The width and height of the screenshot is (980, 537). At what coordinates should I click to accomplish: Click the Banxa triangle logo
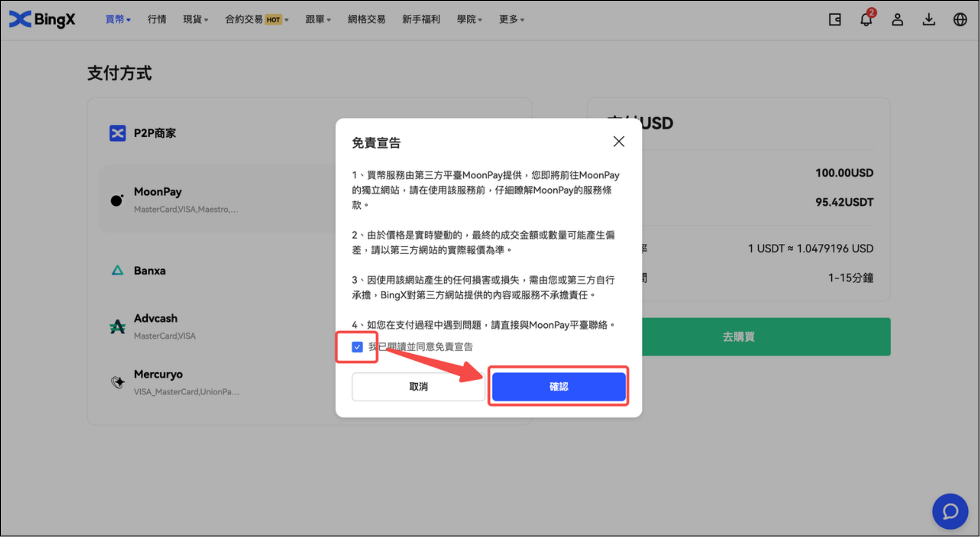117,270
